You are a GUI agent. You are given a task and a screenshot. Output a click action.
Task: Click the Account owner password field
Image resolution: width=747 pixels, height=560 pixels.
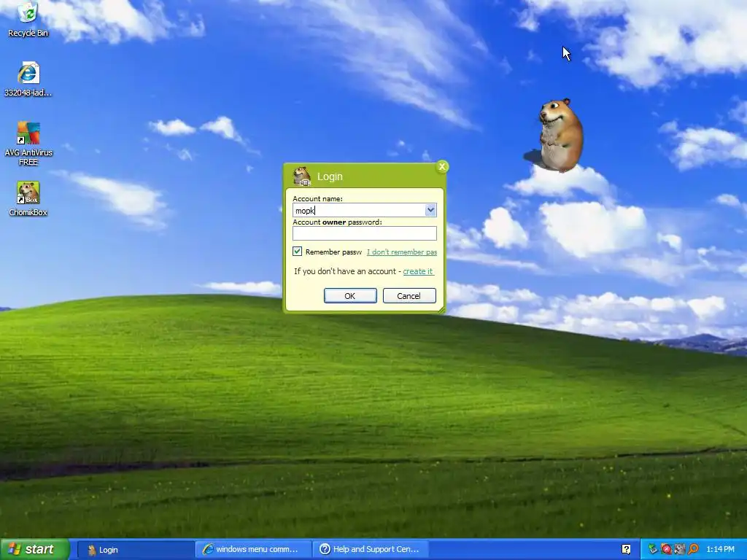coord(365,233)
